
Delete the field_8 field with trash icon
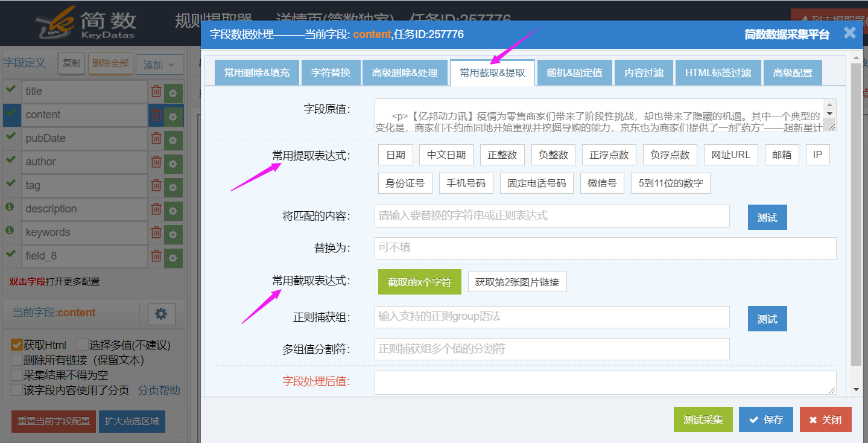(x=156, y=256)
